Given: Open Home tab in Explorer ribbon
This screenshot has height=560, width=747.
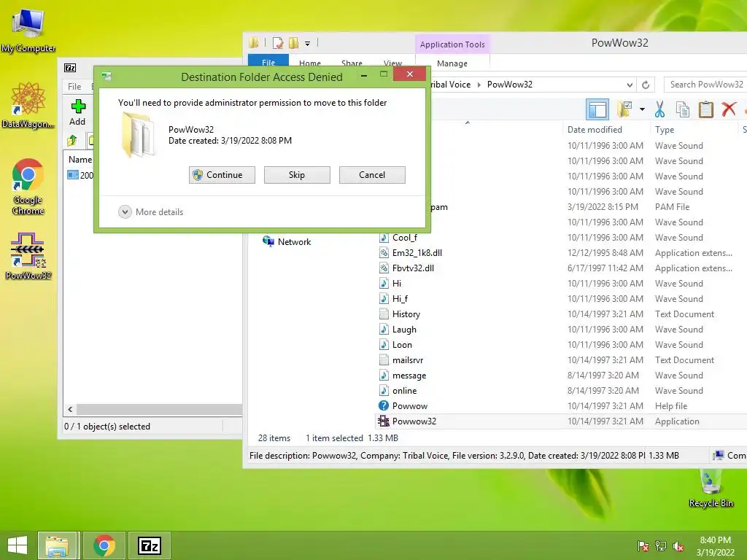Looking at the screenshot, I should (x=309, y=63).
